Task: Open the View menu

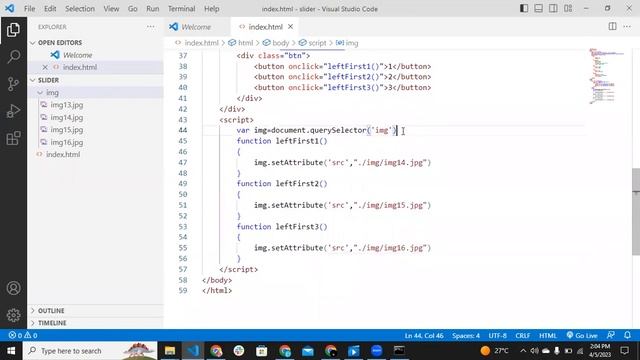Action: coord(111,9)
